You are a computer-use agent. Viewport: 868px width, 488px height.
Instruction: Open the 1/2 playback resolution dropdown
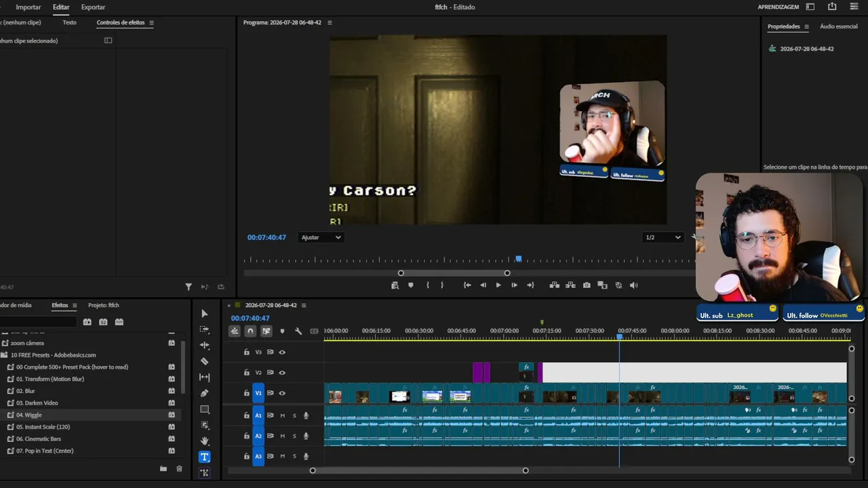(x=663, y=237)
